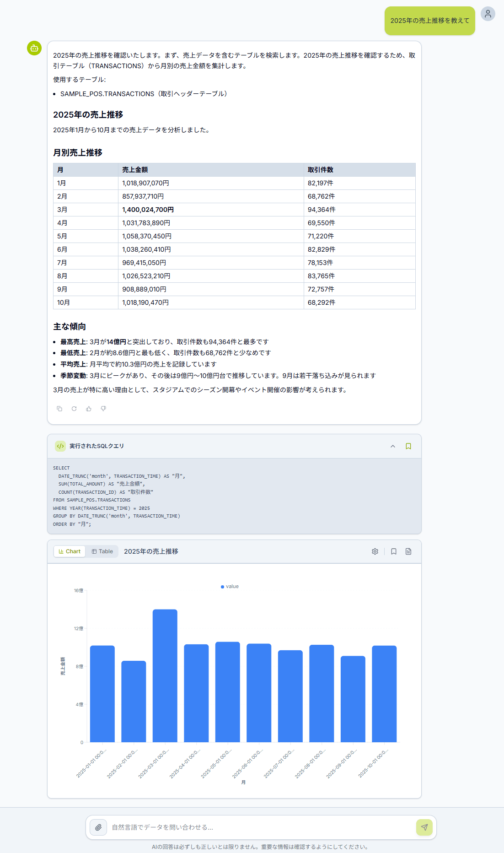Select cell '857,937,710円'
The image size is (504, 853).
click(211, 196)
